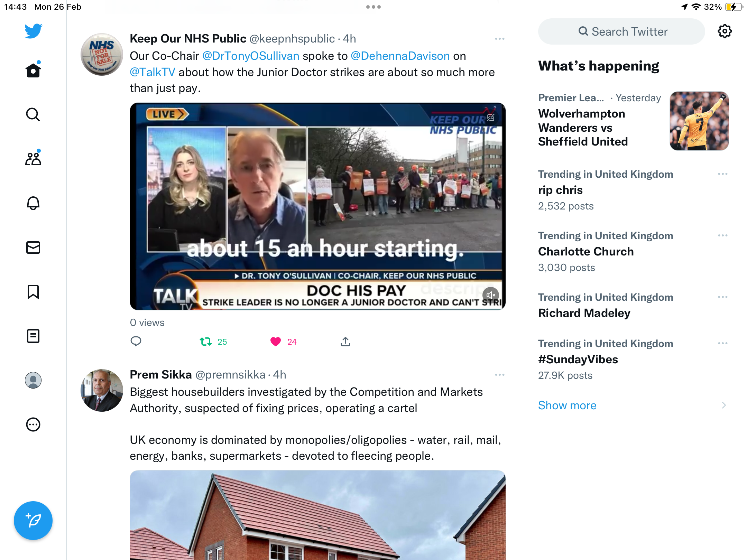Click Show more trends link

[567, 405]
